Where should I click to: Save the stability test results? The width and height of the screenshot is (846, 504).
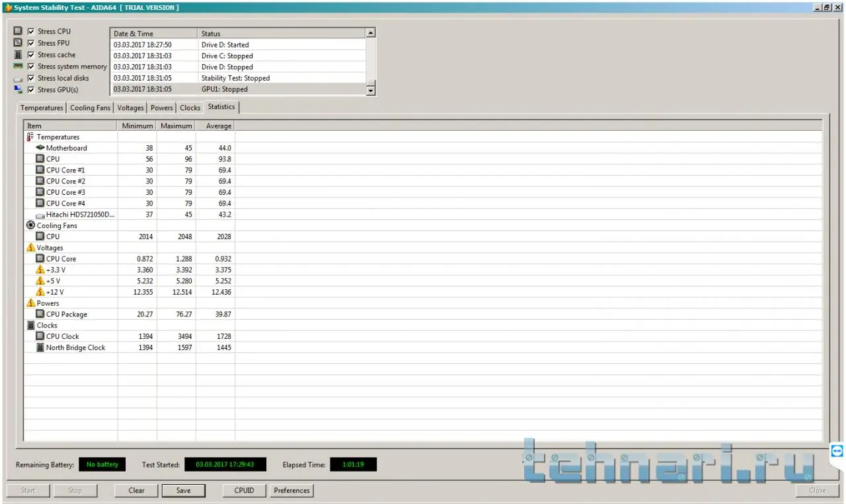coord(184,490)
